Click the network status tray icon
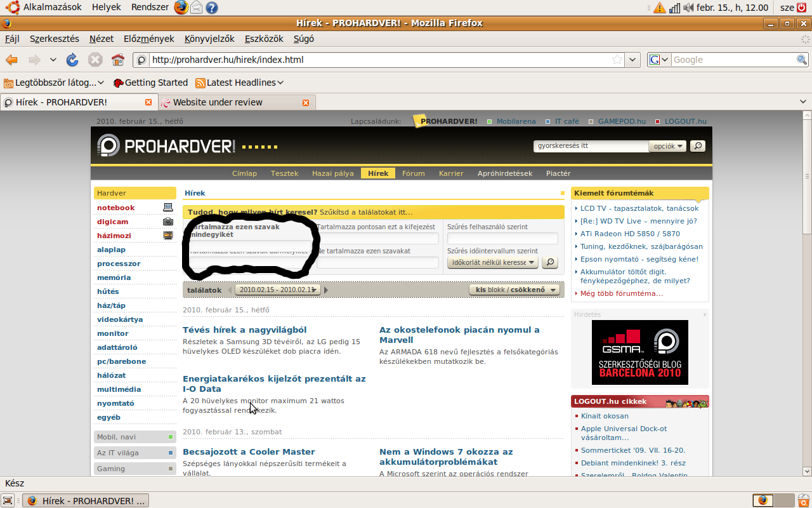This screenshot has width=812, height=508. 674,8
